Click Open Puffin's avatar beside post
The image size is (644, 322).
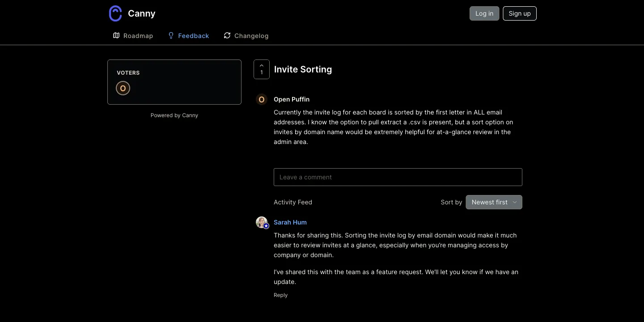coord(262,99)
